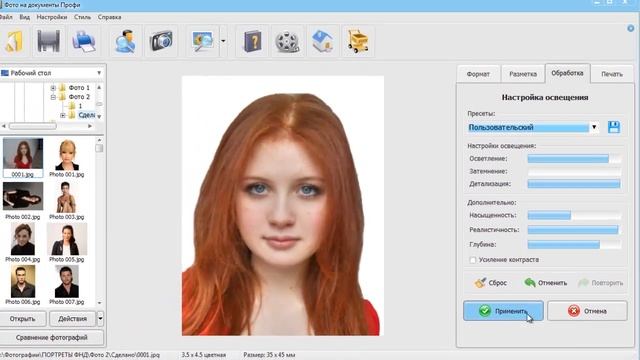Select the Фото 2 folder in tree
640x360 pixels.
point(79,97)
